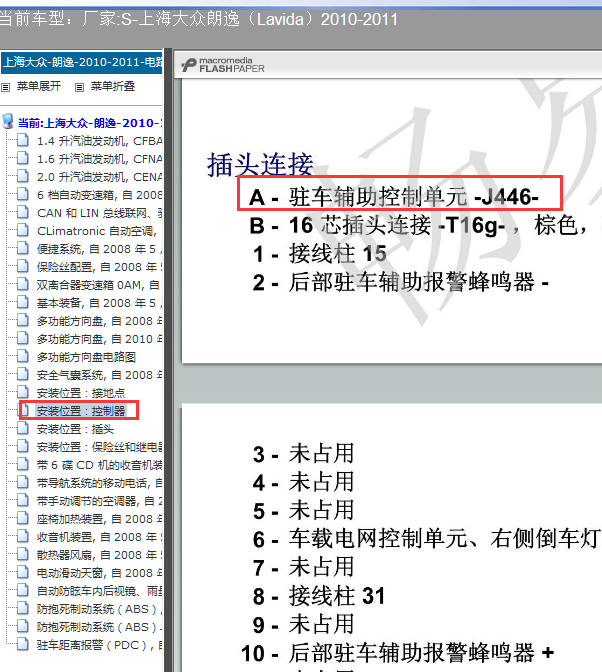
Task: Open 多功能方向盘, 自 2008 document
Action: click(x=99, y=321)
